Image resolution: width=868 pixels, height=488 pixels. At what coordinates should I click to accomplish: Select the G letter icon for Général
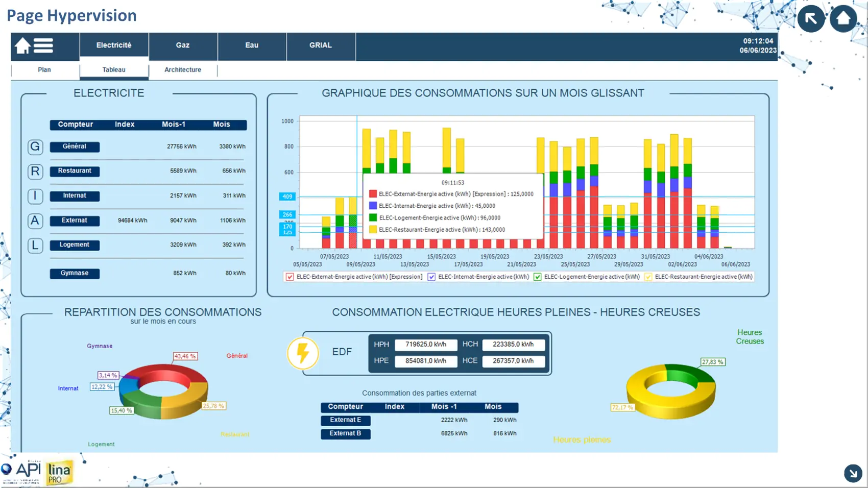click(35, 147)
